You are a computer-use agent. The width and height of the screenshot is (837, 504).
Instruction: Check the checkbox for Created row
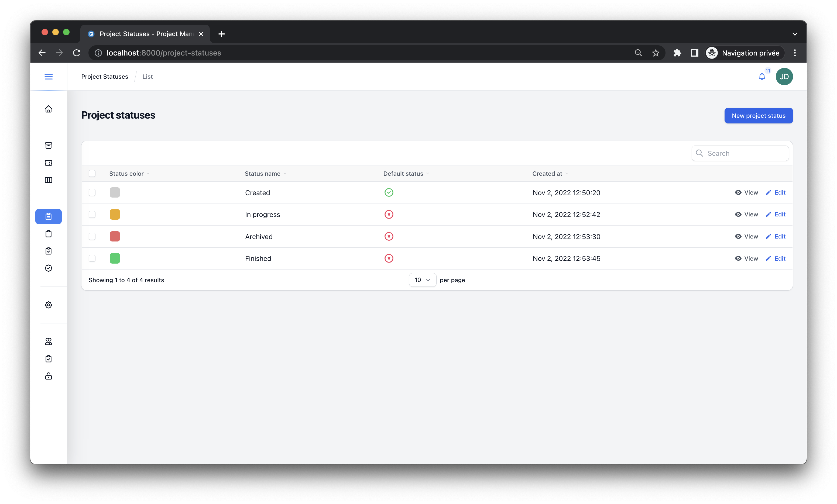(92, 192)
